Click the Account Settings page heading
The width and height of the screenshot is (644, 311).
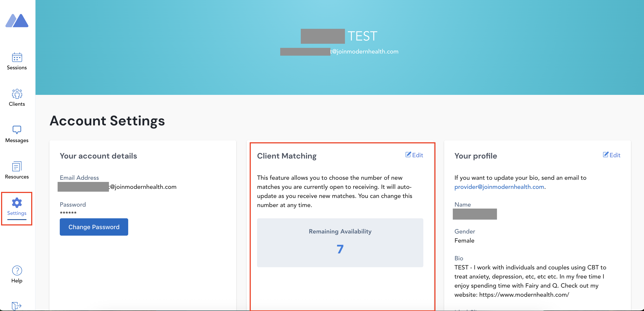pos(107,121)
